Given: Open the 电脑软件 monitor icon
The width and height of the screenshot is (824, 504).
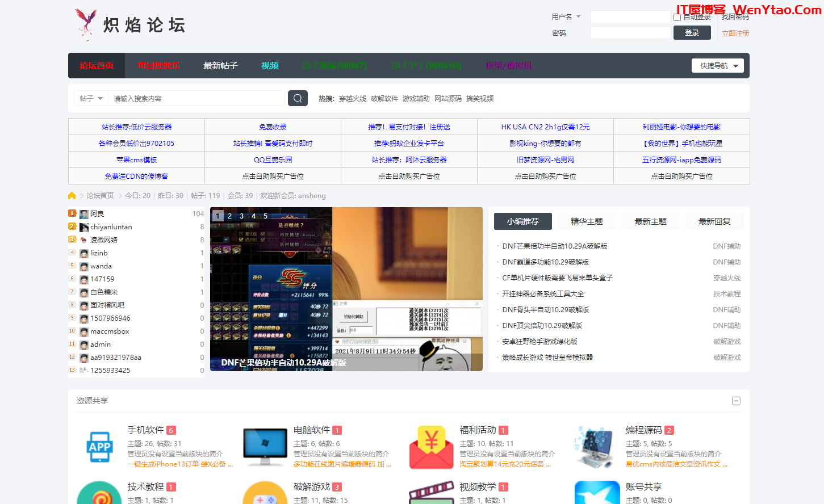Looking at the screenshot, I should 265,447.
